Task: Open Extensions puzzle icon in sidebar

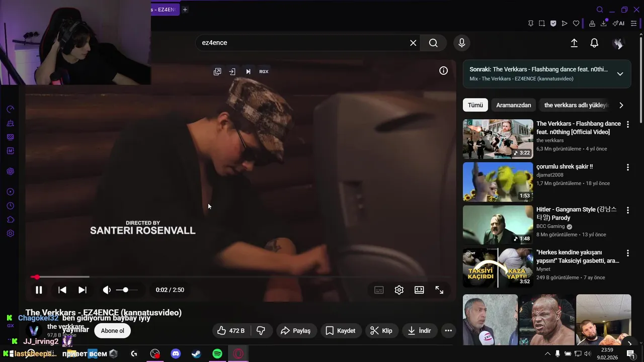Action: 10,220
